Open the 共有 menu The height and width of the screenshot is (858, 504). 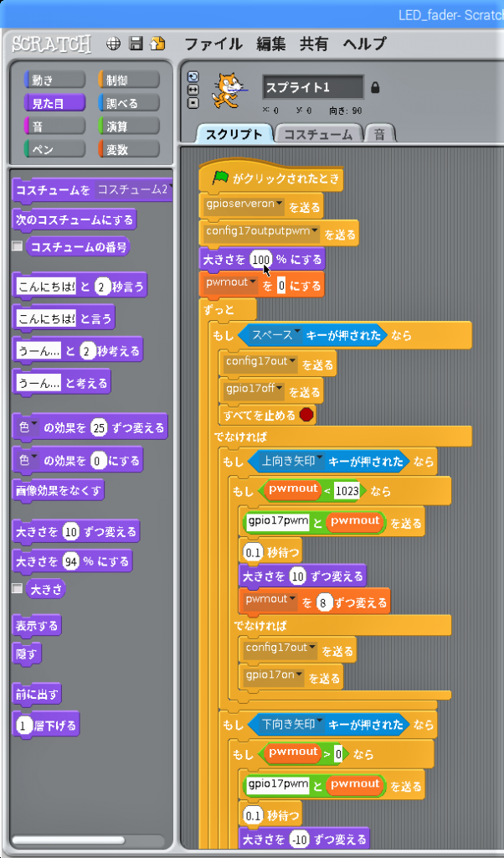coord(314,44)
